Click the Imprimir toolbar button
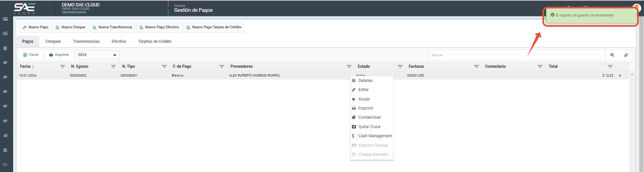The image size is (644, 172). pyautogui.click(x=59, y=55)
